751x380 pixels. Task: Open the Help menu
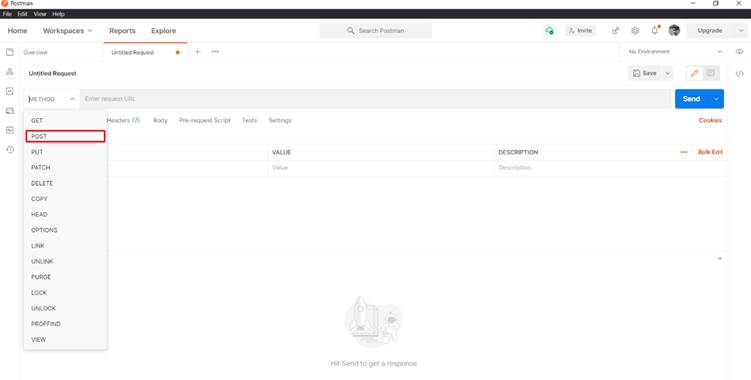point(58,14)
